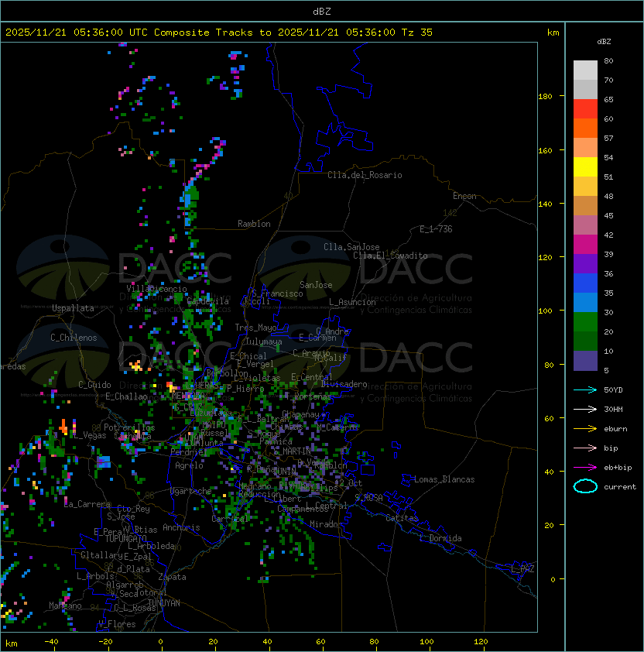Click the 'Tz 35' value in header
The width and height of the screenshot is (644, 652).
click(417, 33)
